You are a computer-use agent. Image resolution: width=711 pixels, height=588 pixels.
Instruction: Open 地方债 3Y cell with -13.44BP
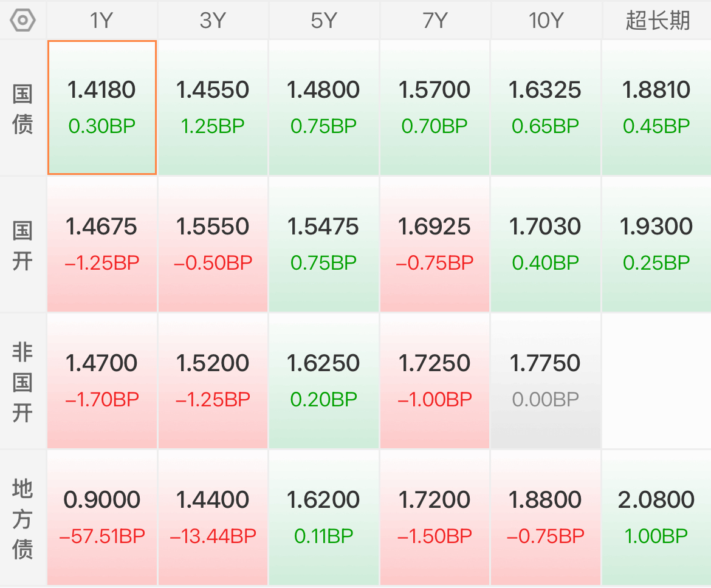coord(213,518)
